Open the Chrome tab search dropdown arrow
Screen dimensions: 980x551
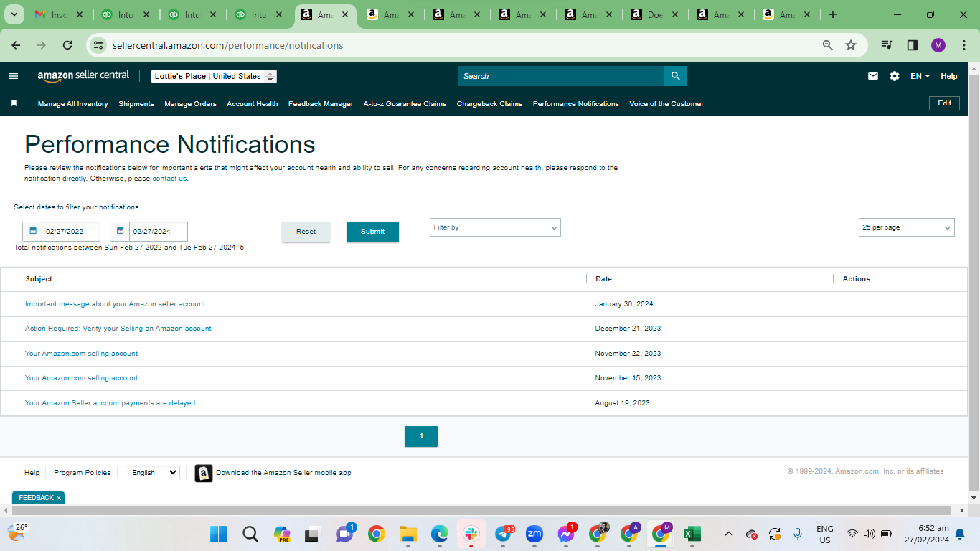pyautogui.click(x=14, y=14)
